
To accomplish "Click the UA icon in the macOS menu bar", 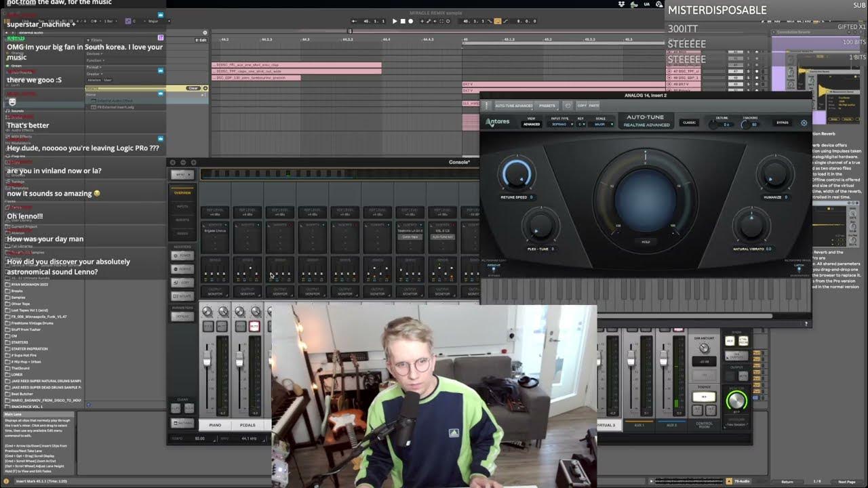I will coord(646,4).
